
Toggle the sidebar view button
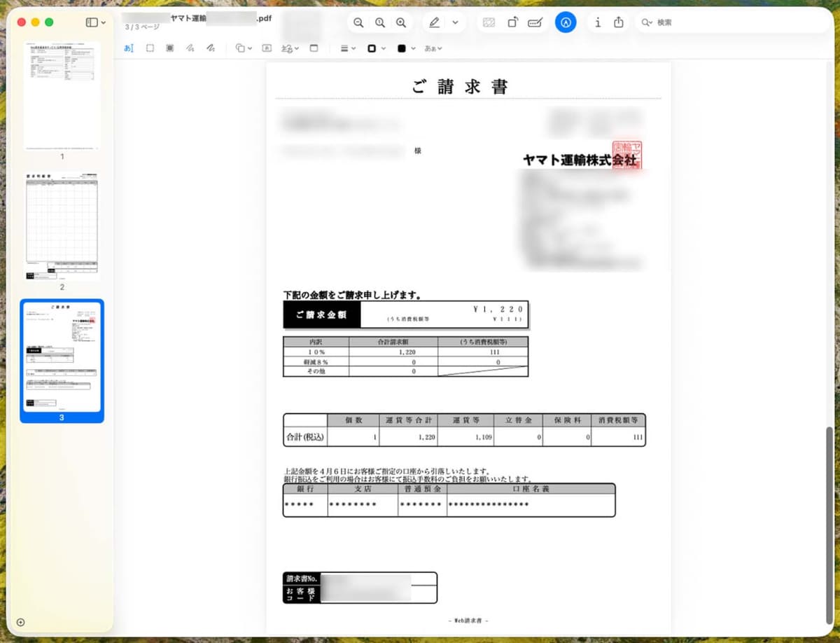(92, 22)
